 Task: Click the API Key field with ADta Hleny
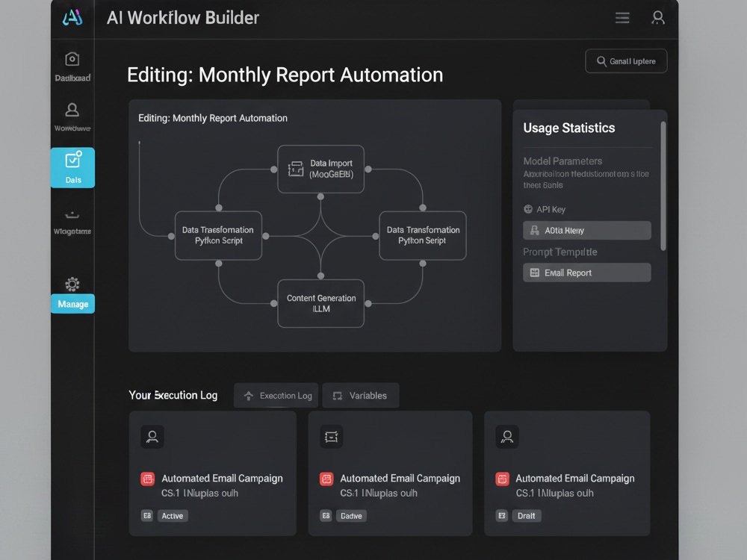point(587,231)
